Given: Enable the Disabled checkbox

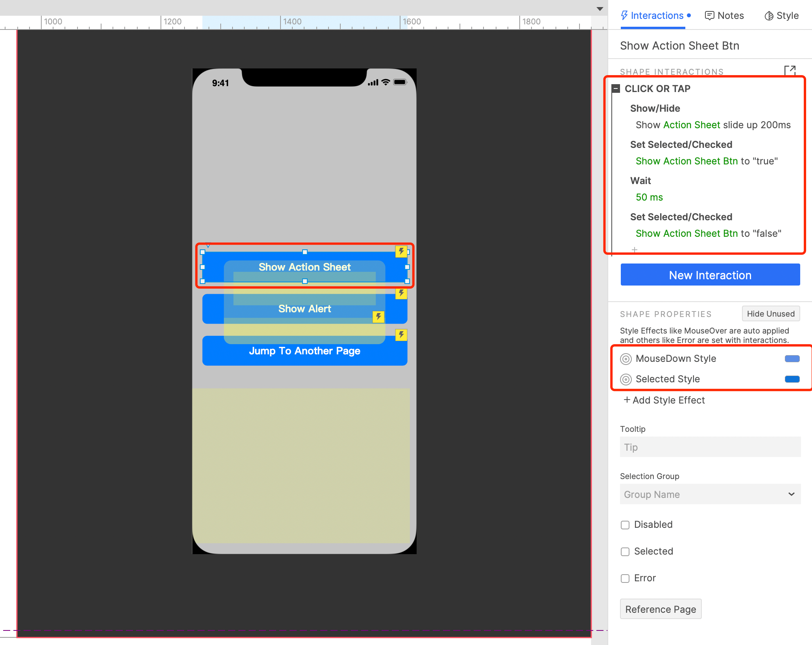Looking at the screenshot, I should click(x=625, y=525).
